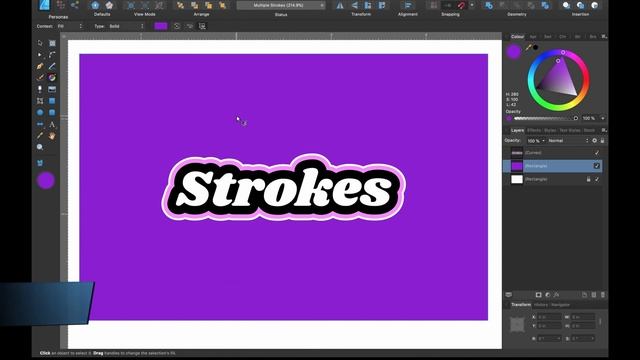Click Move to Back arrange icon

coord(180,5)
